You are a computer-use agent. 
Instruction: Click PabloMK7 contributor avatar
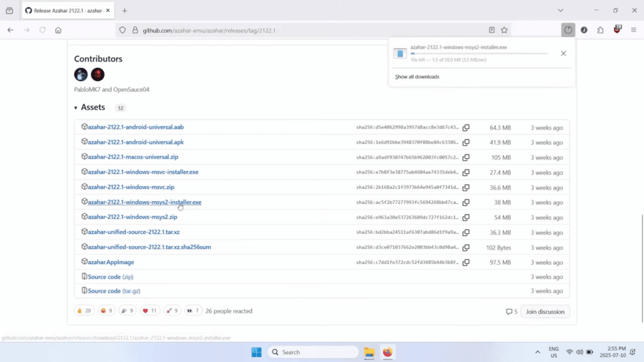[x=81, y=74]
